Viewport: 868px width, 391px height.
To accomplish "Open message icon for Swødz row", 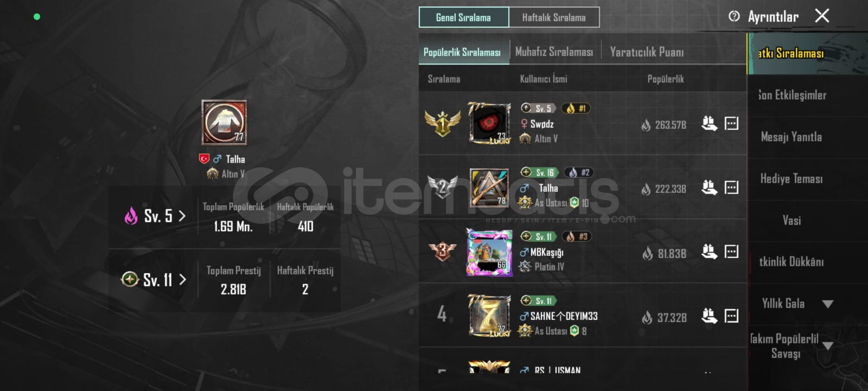I will (x=731, y=124).
